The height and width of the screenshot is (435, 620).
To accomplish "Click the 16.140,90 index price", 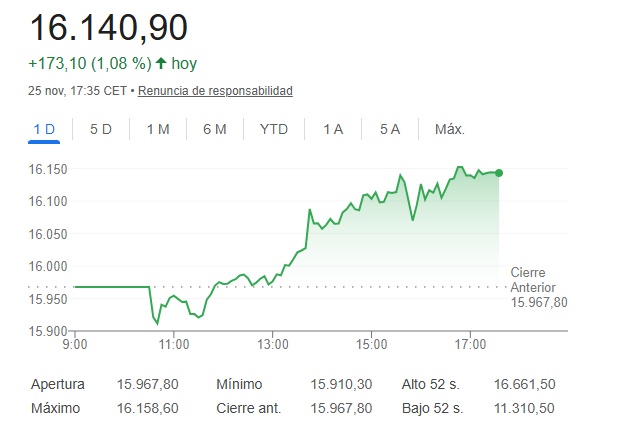I will pos(108,27).
